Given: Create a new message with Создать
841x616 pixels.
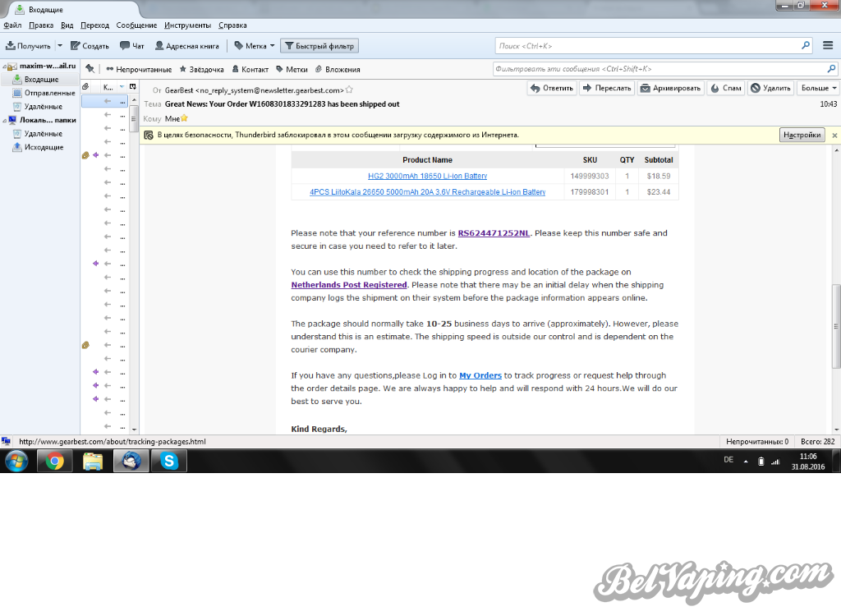Looking at the screenshot, I should 90,46.
